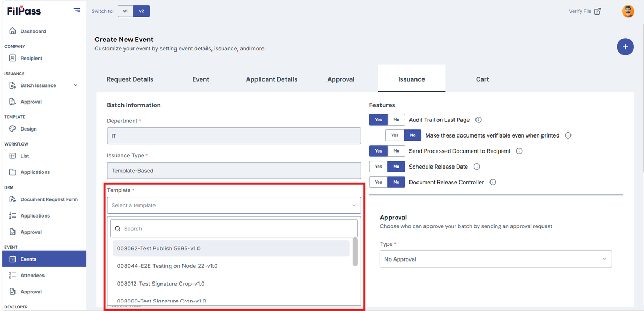Viewport: 644px width, 311px height.
Task: Show info for Audit Trail on Last Page
Action: (479, 120)
